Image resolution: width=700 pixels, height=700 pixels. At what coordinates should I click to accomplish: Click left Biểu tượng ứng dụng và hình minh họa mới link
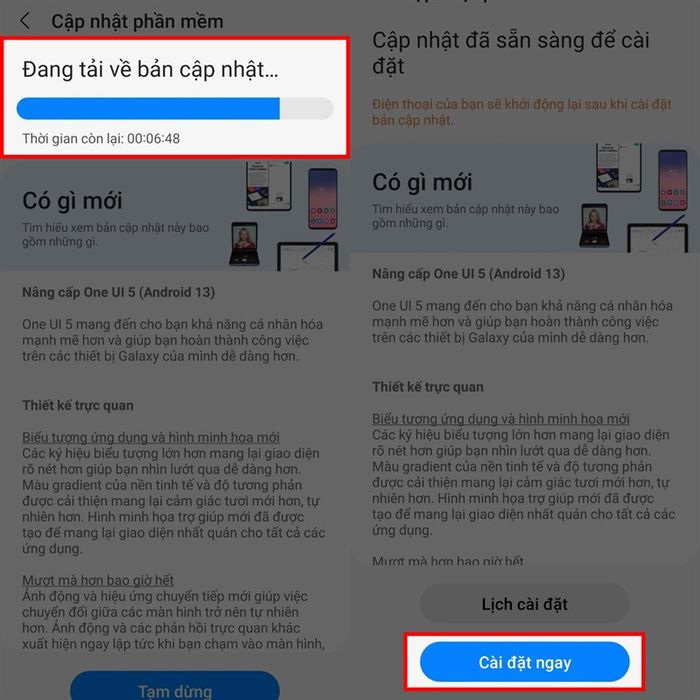click(151, 437)
